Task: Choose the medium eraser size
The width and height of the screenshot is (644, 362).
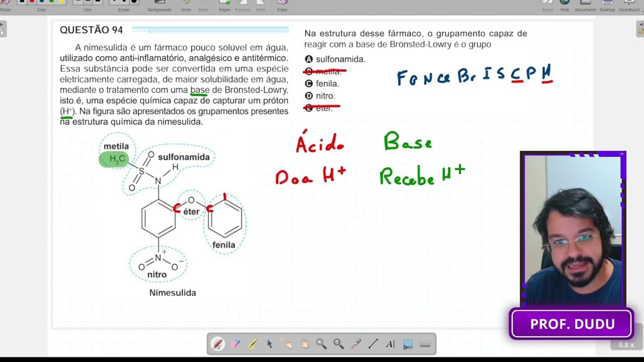Action: [x=124, y=2]
